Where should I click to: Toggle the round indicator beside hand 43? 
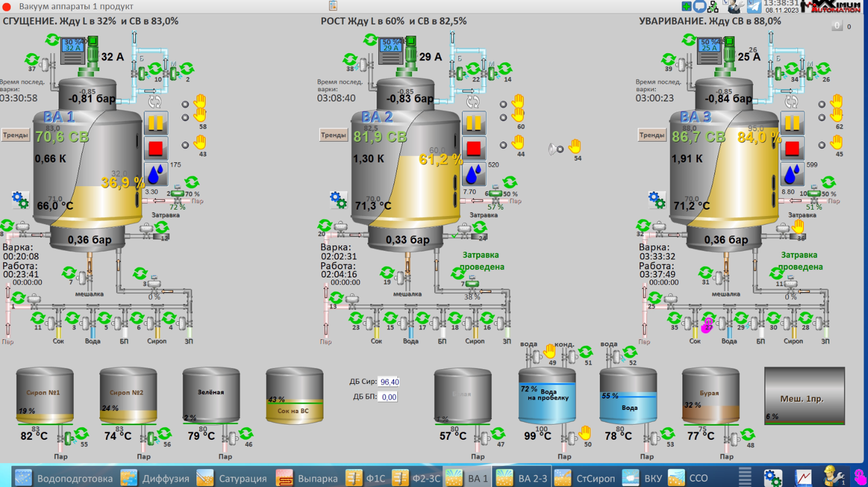tap(186, 146)
